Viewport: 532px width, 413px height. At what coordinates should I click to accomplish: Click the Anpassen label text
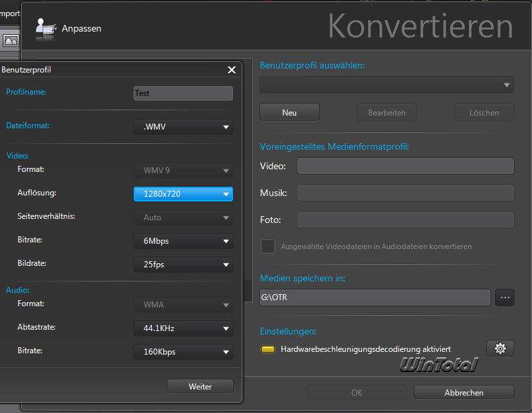point(81,28)
